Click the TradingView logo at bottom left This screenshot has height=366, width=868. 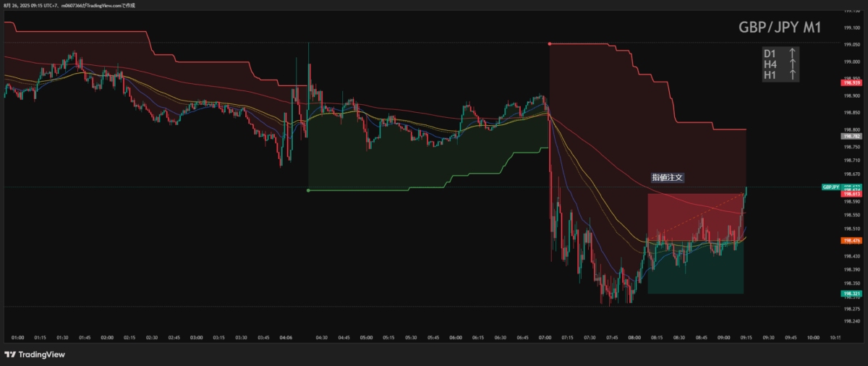(35, 354)
